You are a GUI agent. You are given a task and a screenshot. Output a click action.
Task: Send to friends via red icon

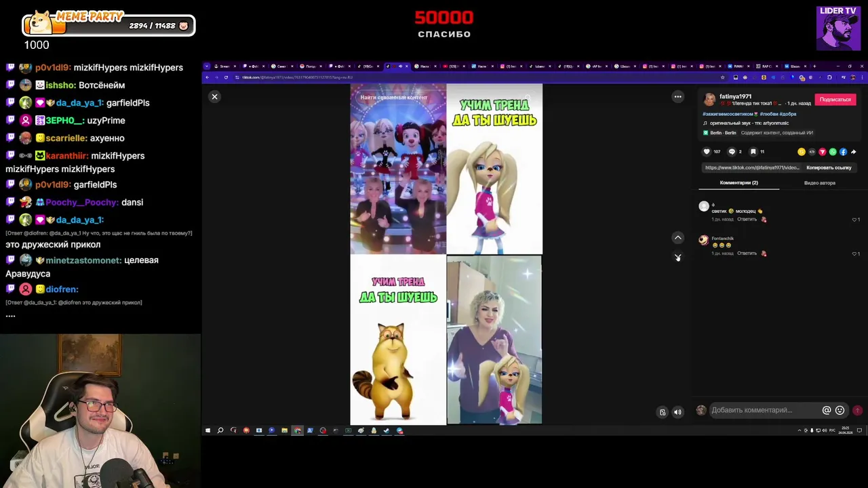[823, 152]
